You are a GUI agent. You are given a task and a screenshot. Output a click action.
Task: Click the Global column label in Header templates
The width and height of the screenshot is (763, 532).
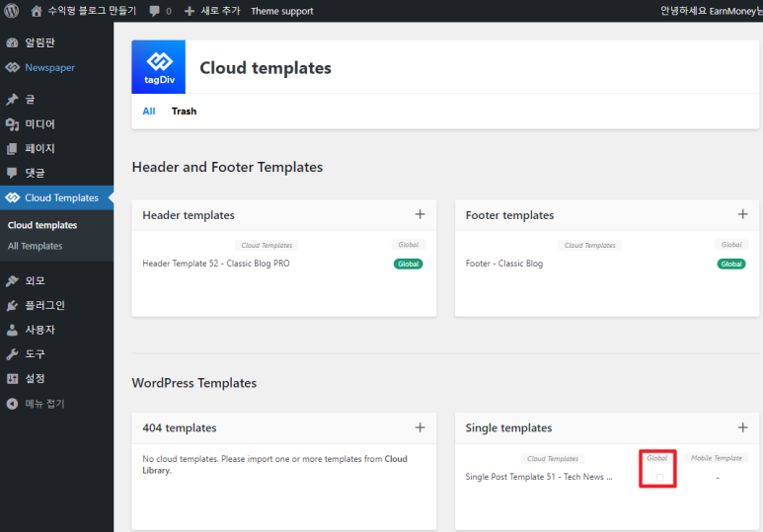click(x=409, y=245)
